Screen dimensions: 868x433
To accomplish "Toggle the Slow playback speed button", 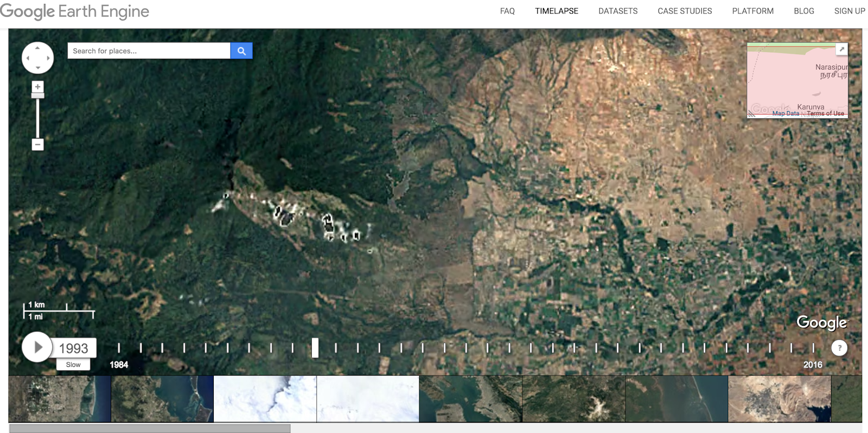I will coord(73,365).
